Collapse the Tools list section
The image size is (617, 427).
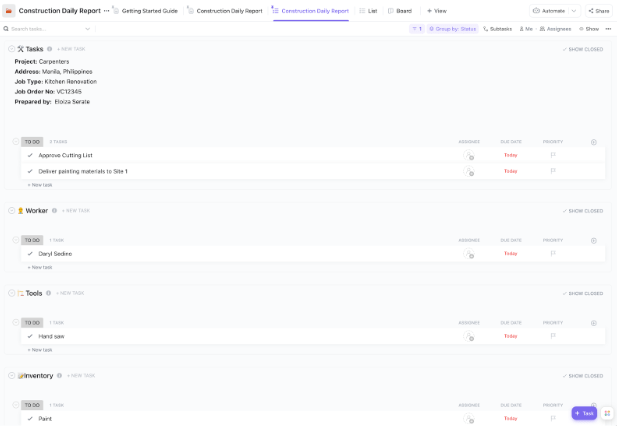pos(11,293)
